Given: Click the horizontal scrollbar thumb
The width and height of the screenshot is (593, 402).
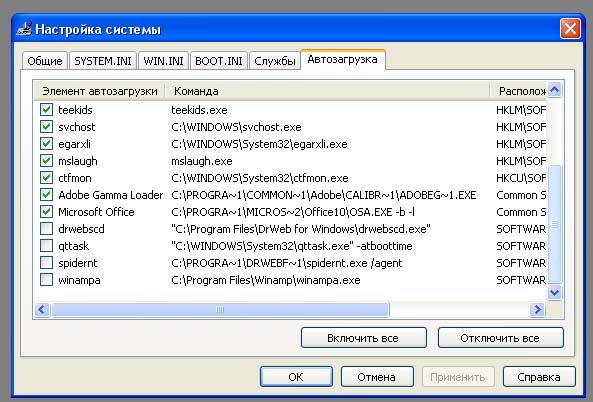Looking at the screenshot, I should [x=220, y=310].
